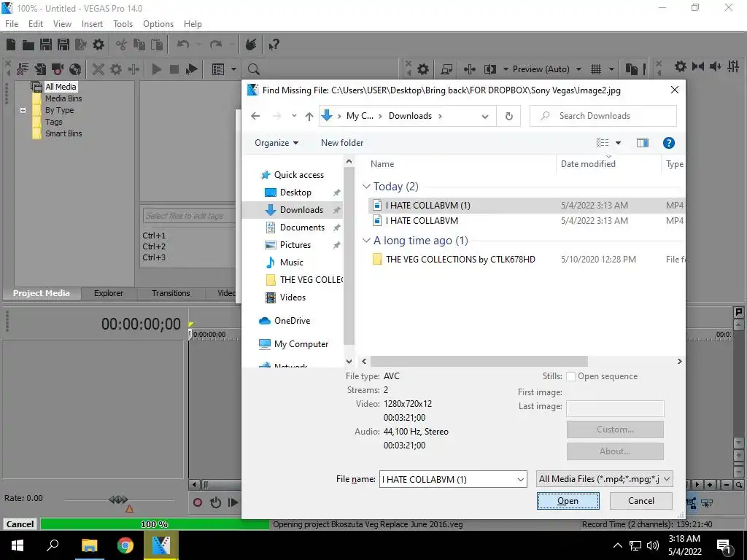747x560 pixels.
Task: Click the Start Preview play icon in Project Media
Action: pos(156,69)
